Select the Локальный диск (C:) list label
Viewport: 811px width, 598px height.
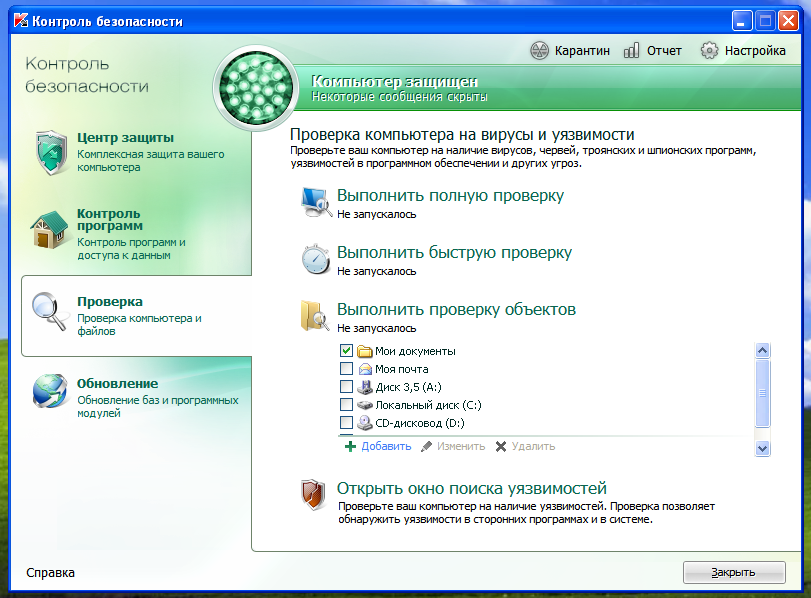click(x=428, y=405)
